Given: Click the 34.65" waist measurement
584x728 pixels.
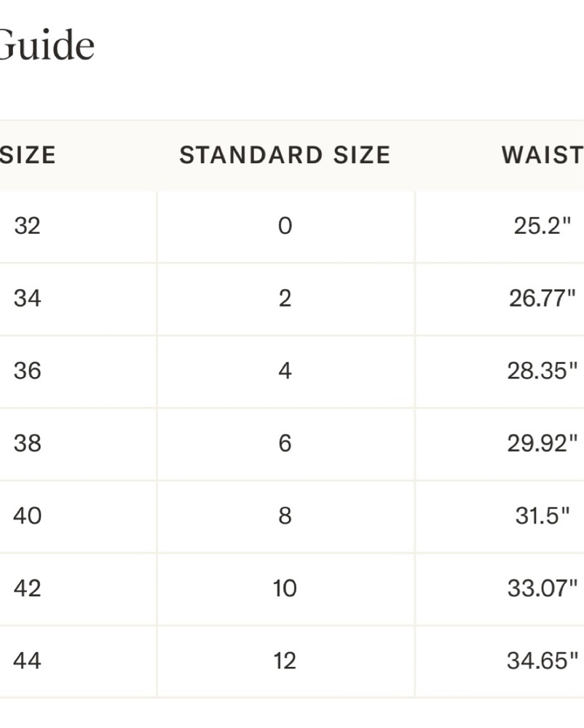Looking at the screenshot, I should click(542, 660).
